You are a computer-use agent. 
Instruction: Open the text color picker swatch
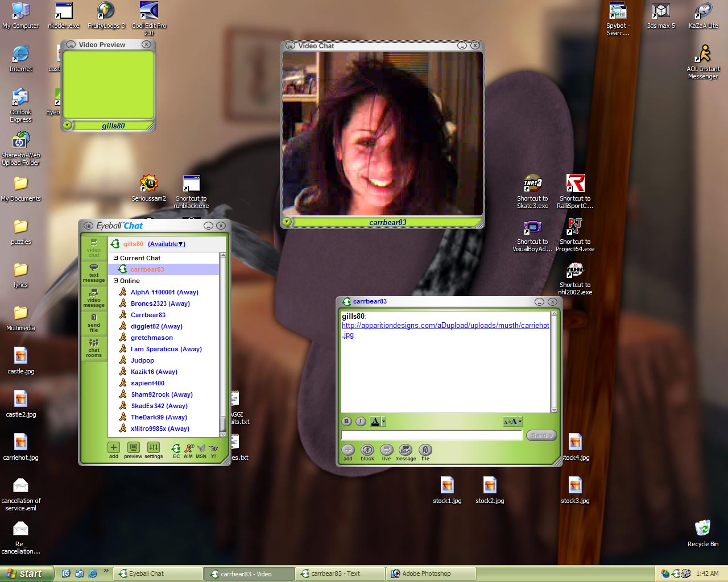tap(375, 421)
